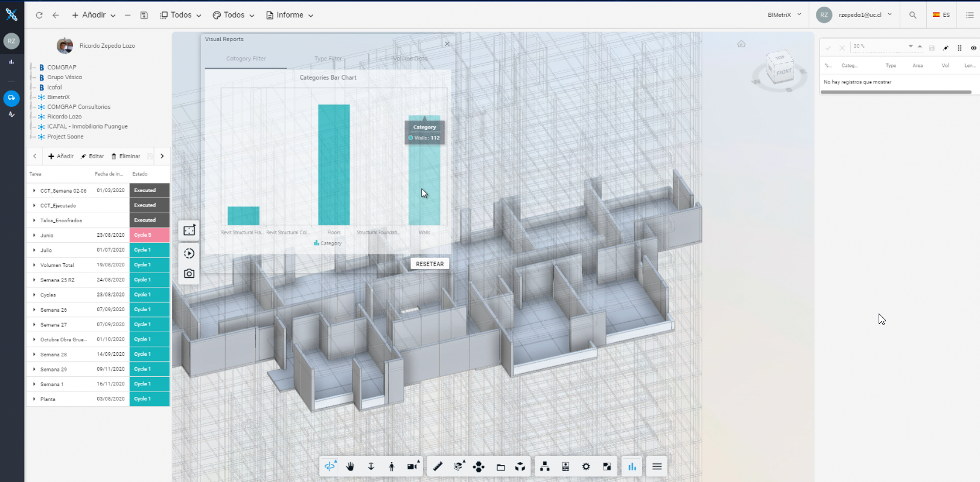Click the Explode Model icon
Image resolution: width=980 pixels, height=482 pixels.
pyautogui.click(x=479, y=466)
